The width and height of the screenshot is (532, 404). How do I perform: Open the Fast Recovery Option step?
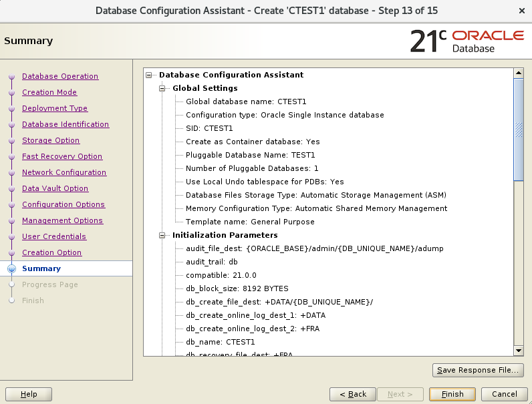pyautogui.click(x=62, y=156)
